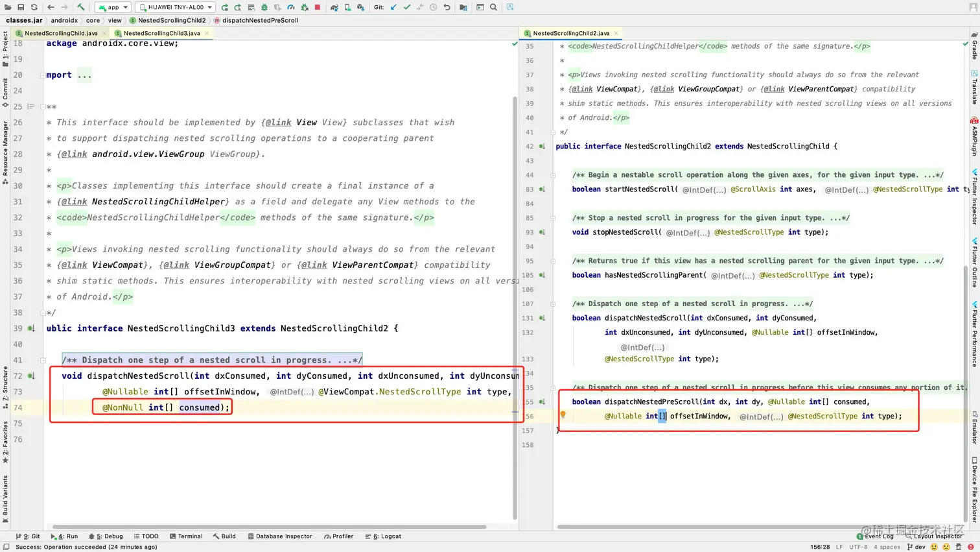Open the Build Variants side panel
Image resolution: width=980 pixels, height=552 pixels.
pos(5,498)
